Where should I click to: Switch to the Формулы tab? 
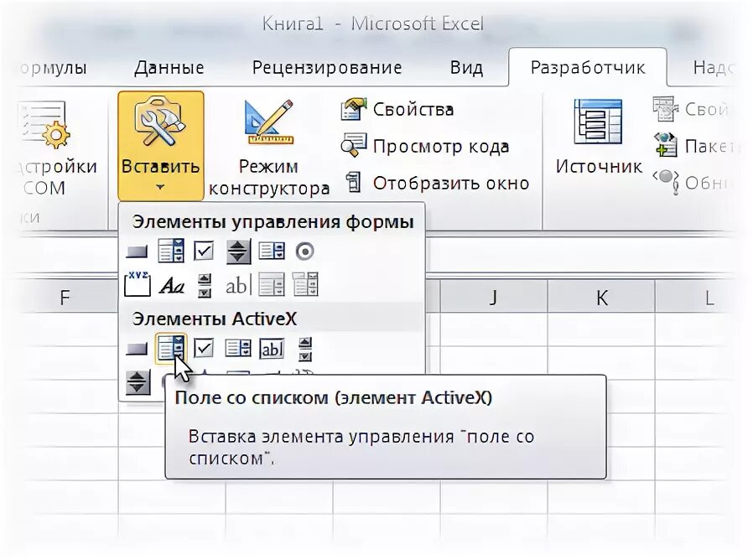(53, 68)
